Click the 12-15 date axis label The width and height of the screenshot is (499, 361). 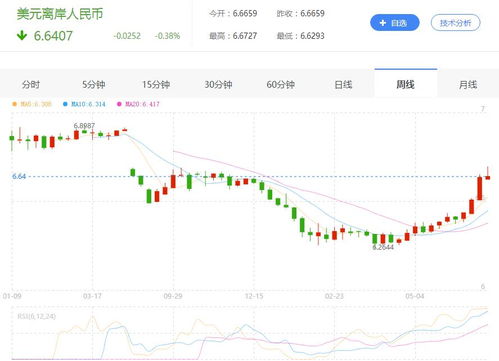point(254,296)
